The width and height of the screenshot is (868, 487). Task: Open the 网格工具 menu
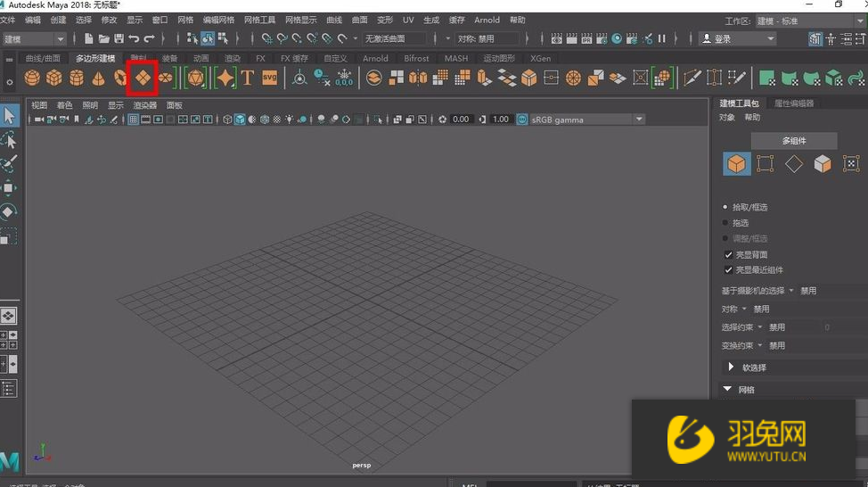(x=260, y=20)
